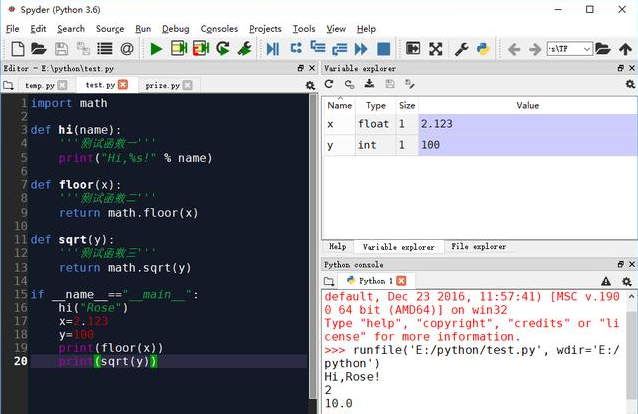638x414 pixels.
Task: Sort by the Type column header
Action: [x=376, y=106]
